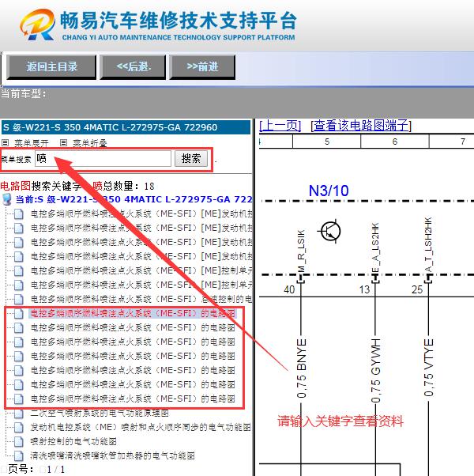Open the highlighted red ME-SFI 的电路图 entry
The width and height of the screenshot is (474, 476).
tap(133, 313)
